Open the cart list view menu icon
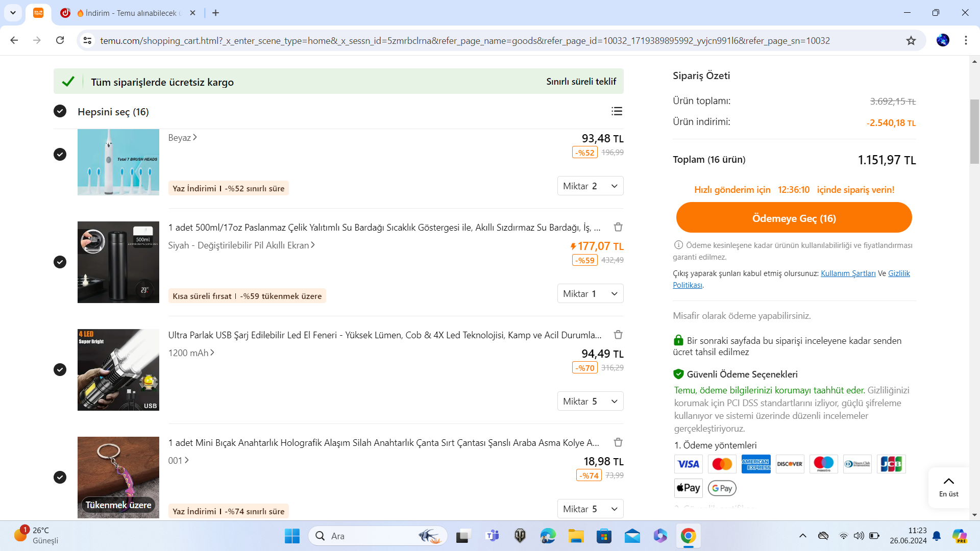The width and height of the screenshot is (980, 551). 617,111
